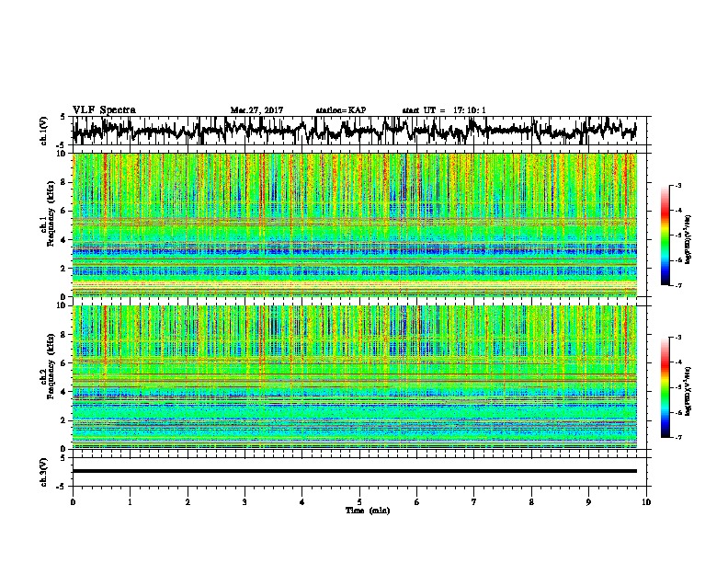Image resolution: width=728 pixels, height=563 pixels.
Task: Click the "-7" tick on ch.2 colorbar
Action: tap(678, 438)
